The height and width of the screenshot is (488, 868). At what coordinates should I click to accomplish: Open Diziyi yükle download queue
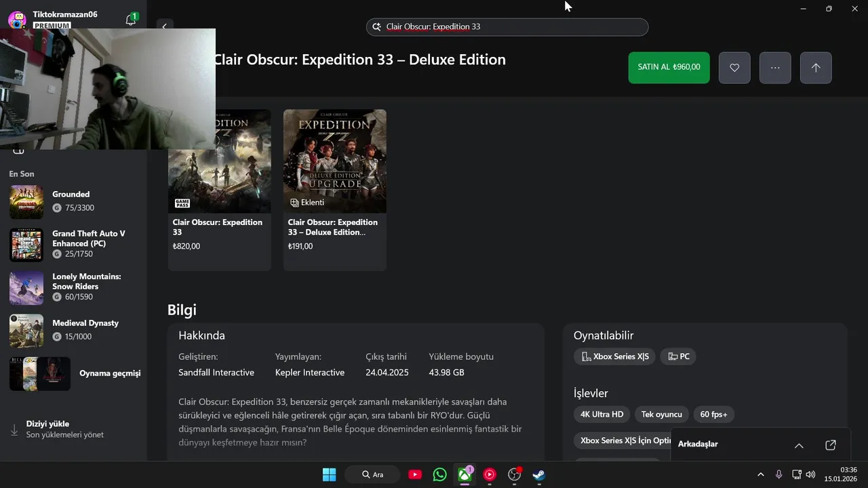click(73, 429)
